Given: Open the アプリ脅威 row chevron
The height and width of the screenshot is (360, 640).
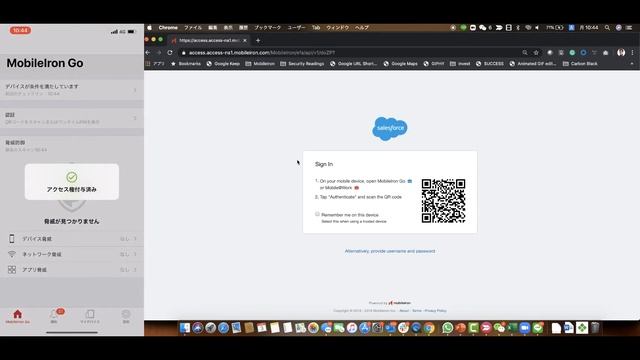Looking at the screenshot, I should pyautogui.click(x=135, y=270).
